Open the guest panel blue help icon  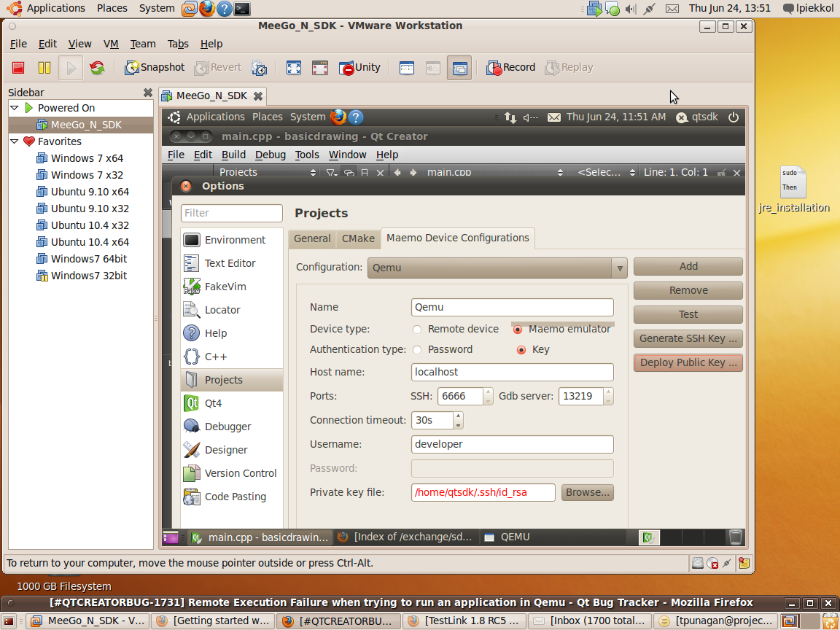(x=356, y=117)
